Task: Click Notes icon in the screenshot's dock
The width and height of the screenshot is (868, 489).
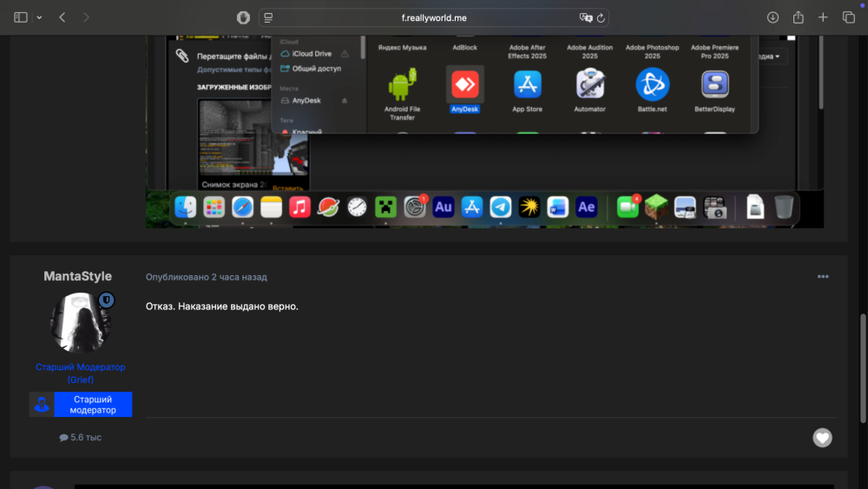Action: 271,207
